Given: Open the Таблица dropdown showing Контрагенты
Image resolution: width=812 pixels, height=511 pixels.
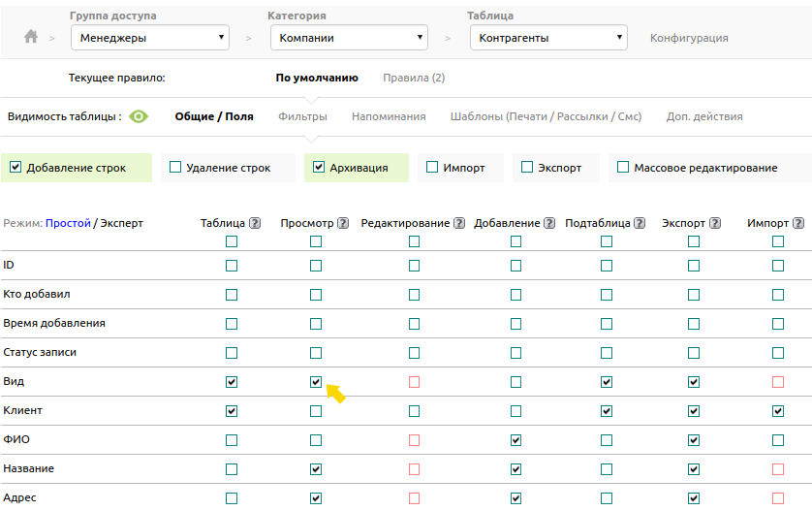Looking at the screenshot, I should (x=547, y=38).
